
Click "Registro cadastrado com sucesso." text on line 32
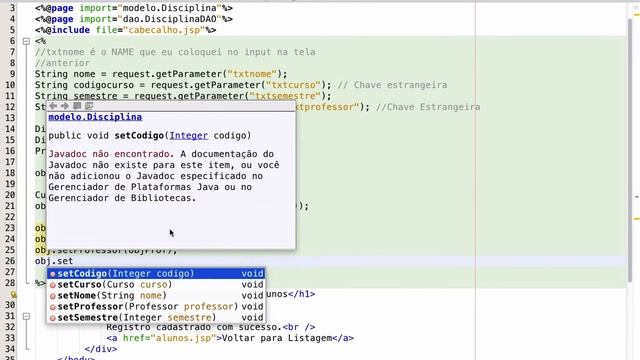click(x=194, y=327)
